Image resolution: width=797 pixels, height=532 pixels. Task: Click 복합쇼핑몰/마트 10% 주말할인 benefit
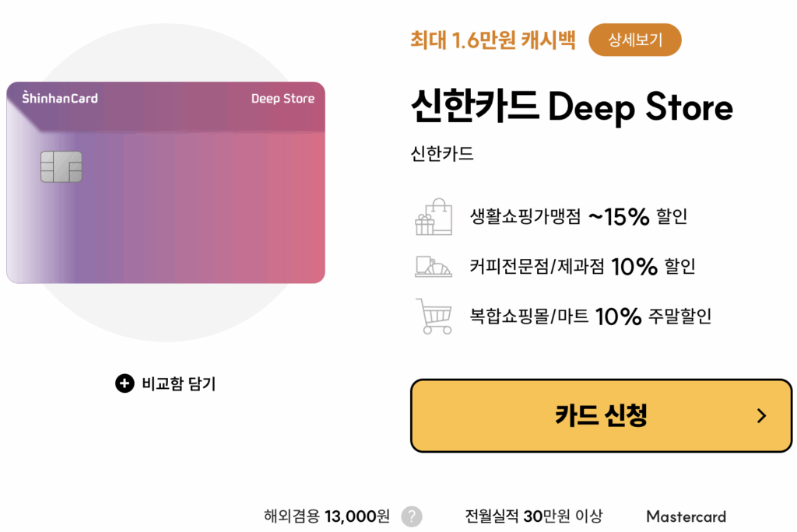point(591,316)
